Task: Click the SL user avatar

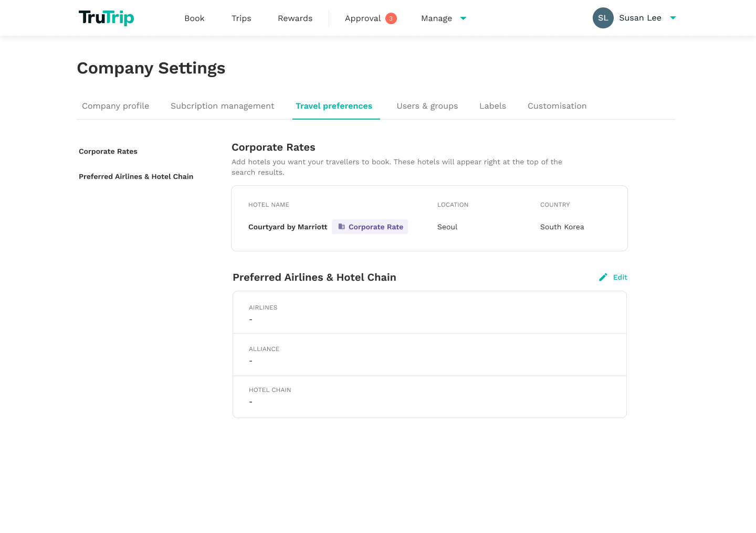Action: tap(603, 18)
